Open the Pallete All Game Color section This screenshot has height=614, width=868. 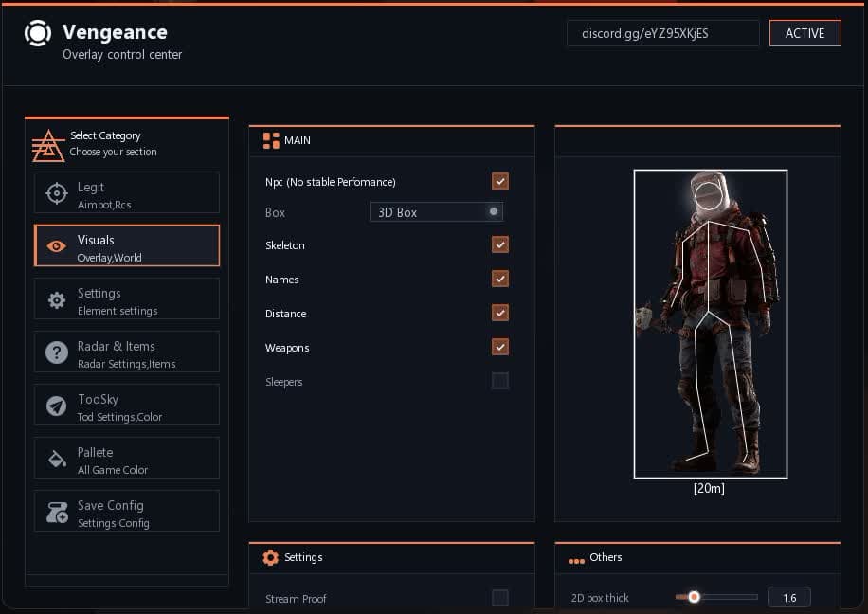click(x=127, y=459)
